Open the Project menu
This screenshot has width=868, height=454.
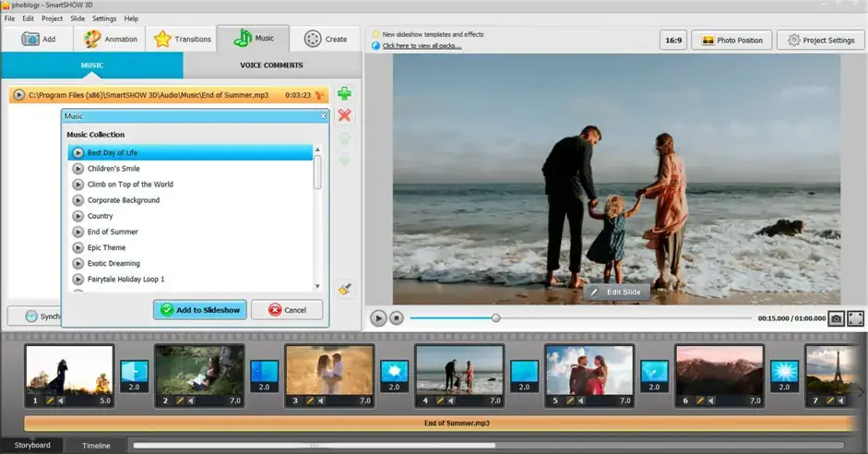tap(52, 18)
